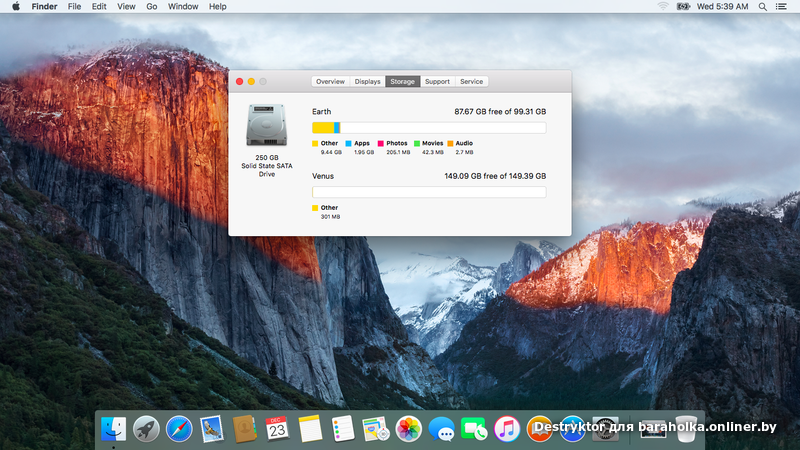
Task: Open the View menu
Action: [x=126, y=7]
